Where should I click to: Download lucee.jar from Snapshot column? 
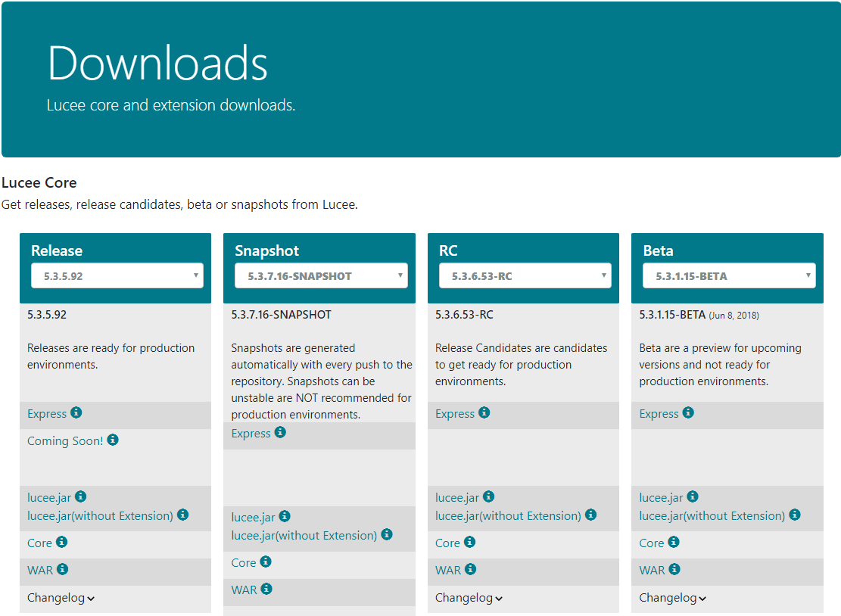(x=253, y=517)
